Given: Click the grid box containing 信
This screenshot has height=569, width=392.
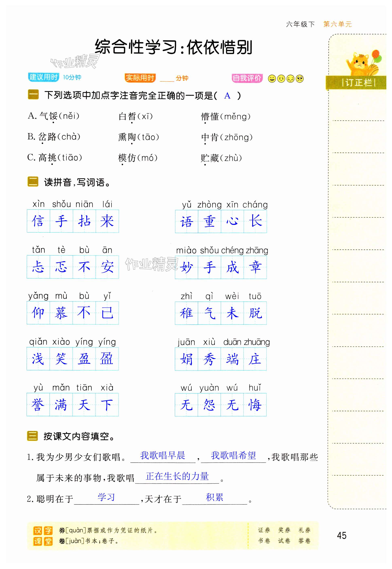Looking at the screenshot, I should (38, 221).
